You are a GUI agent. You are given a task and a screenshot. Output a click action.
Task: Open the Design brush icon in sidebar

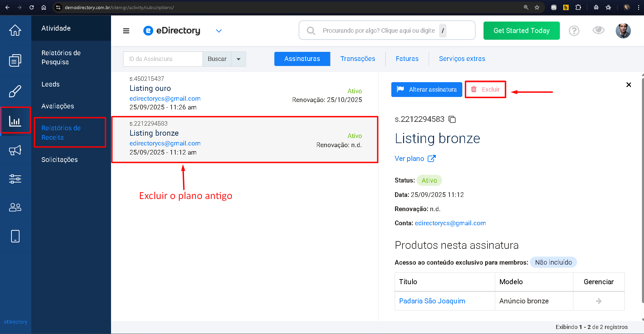pos(15,91)
